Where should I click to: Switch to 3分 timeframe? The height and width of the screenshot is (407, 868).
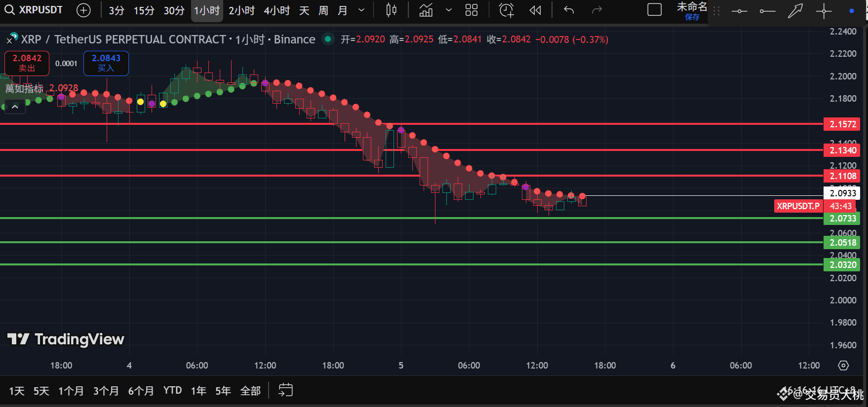click(x=117, y=10)
